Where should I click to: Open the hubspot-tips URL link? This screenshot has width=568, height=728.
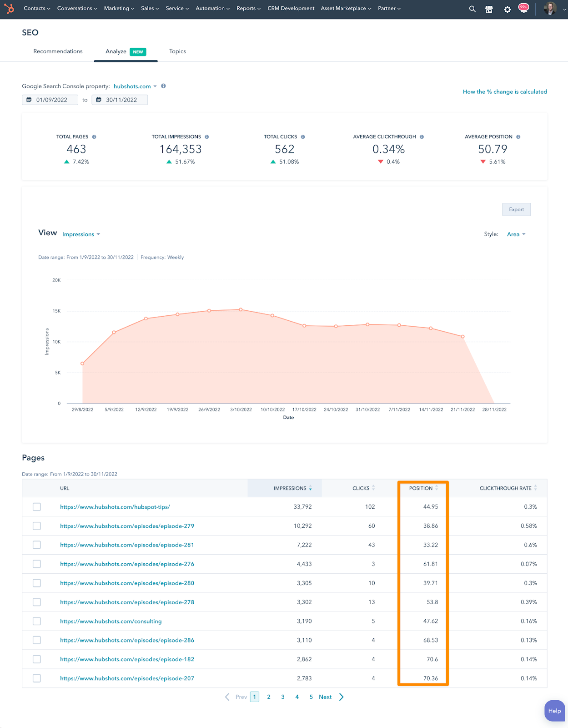tap(115, 507)
